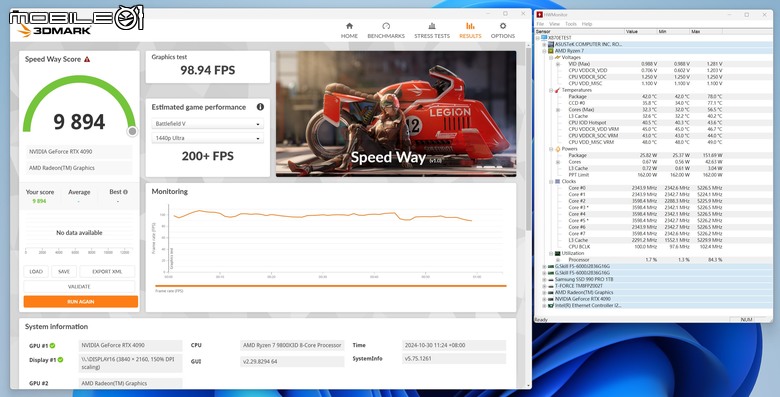This screenshot has width=780, height=397.
Task: Click the Sensor column header in HWMonitor
Action: tap(579, 31)
